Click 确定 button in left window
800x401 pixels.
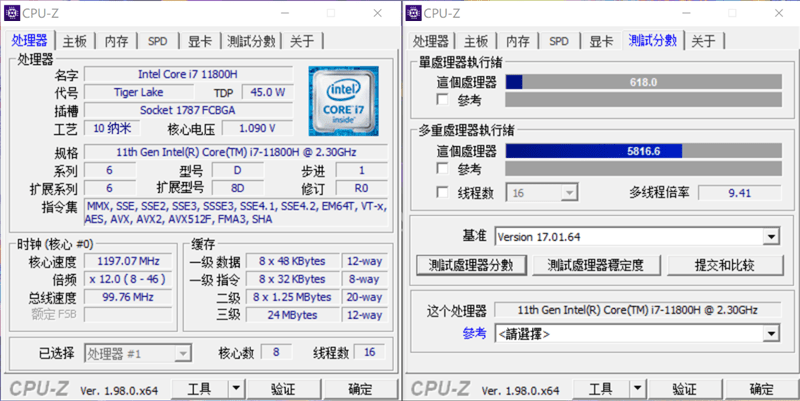[361, 389]
